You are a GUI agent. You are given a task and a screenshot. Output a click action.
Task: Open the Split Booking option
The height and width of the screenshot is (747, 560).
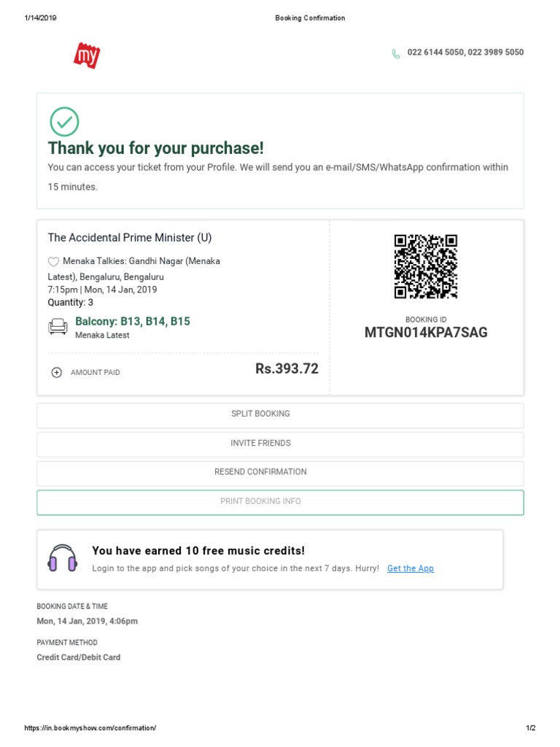pyautogui.click(x=280, y=415)
